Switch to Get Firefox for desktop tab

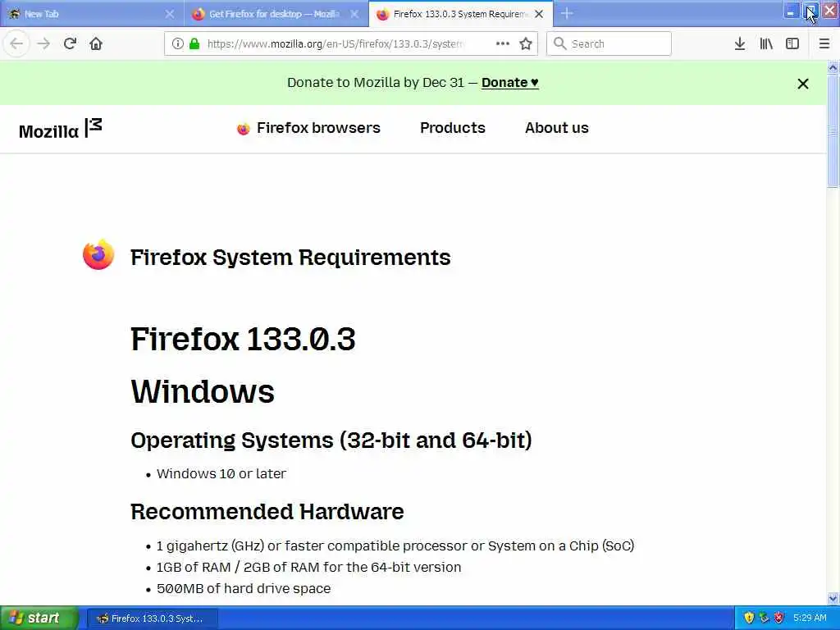click(x=276, y=14)
